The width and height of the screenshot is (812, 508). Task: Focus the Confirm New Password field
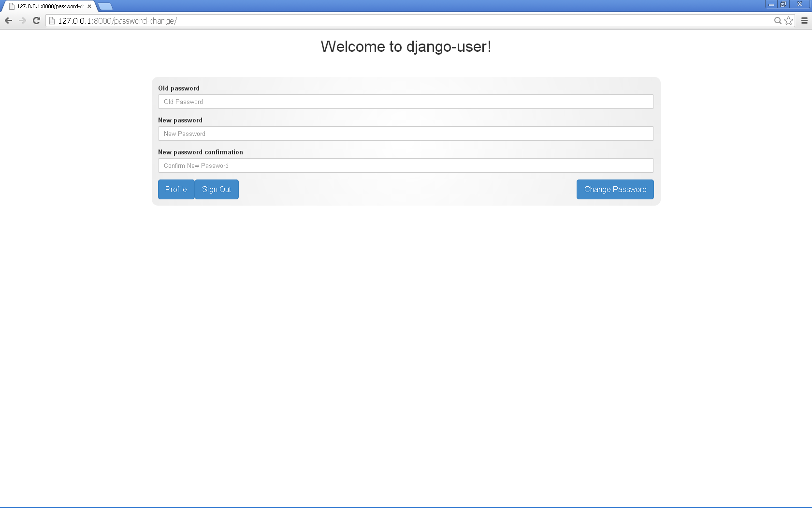406,165
